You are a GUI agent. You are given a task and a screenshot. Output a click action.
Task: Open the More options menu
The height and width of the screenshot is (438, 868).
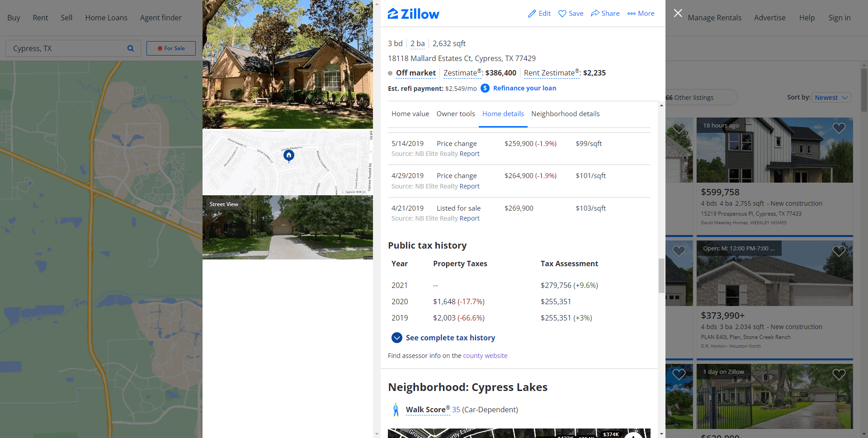[x=641, y=14]
